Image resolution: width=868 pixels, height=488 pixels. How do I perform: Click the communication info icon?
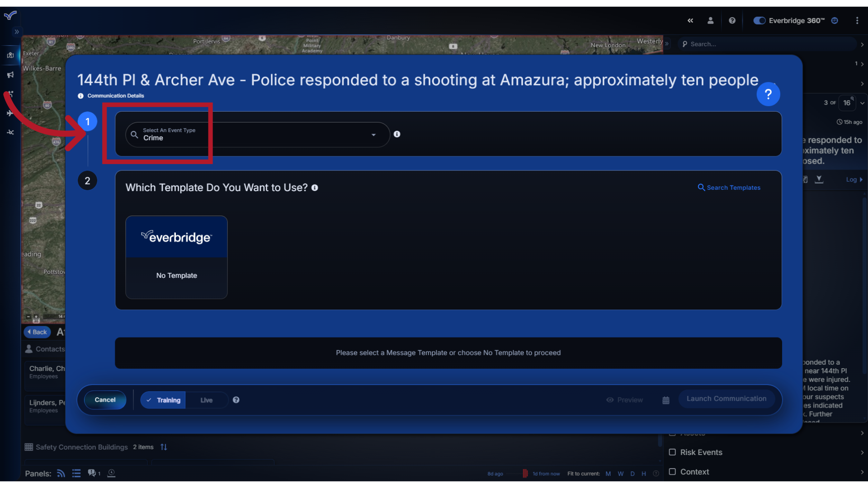[80, 95]
